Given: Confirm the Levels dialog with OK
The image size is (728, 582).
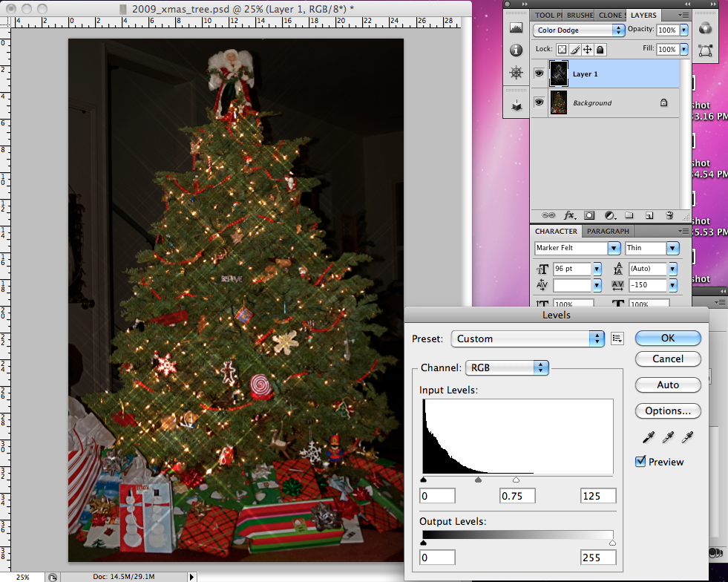Looking at the screenshot, I should (667, 337).
